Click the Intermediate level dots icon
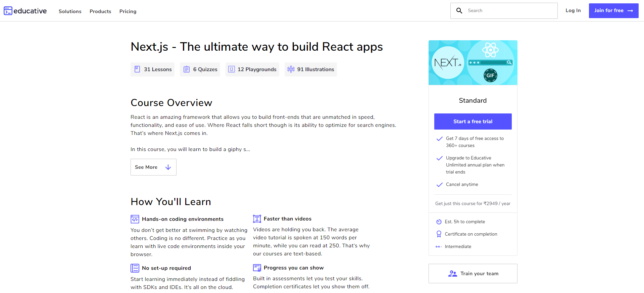 pos(439,247)
